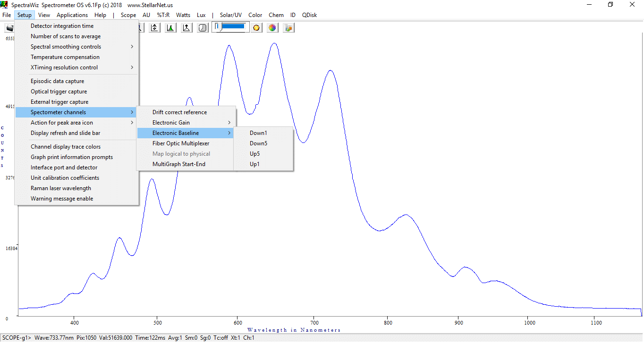Select Raman laser wavelength

click(76, 188)
